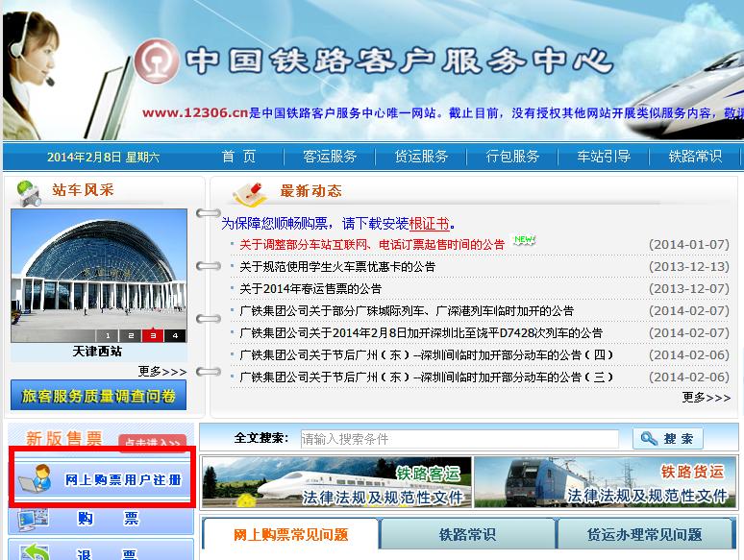Click the computer icon beside 购票

[x=34, y=521]
